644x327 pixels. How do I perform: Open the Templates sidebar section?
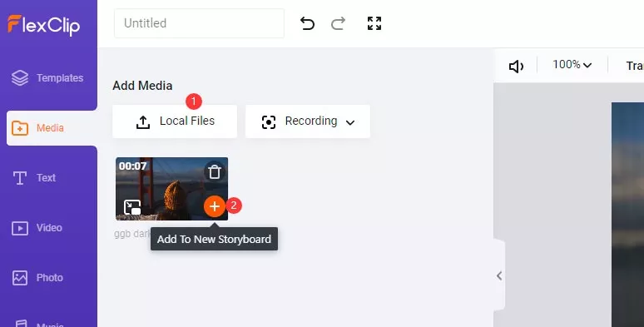tap(48, 78)
